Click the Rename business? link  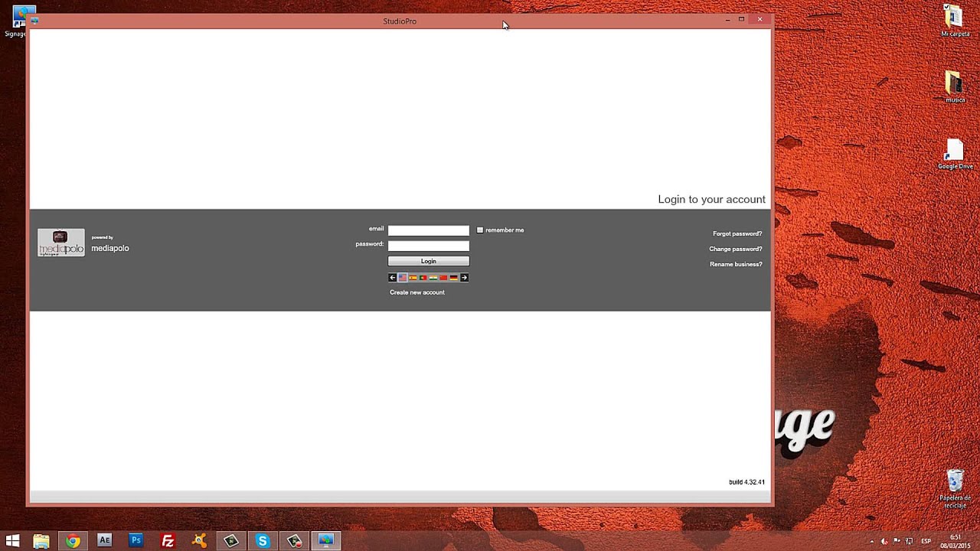coord(736,264)
